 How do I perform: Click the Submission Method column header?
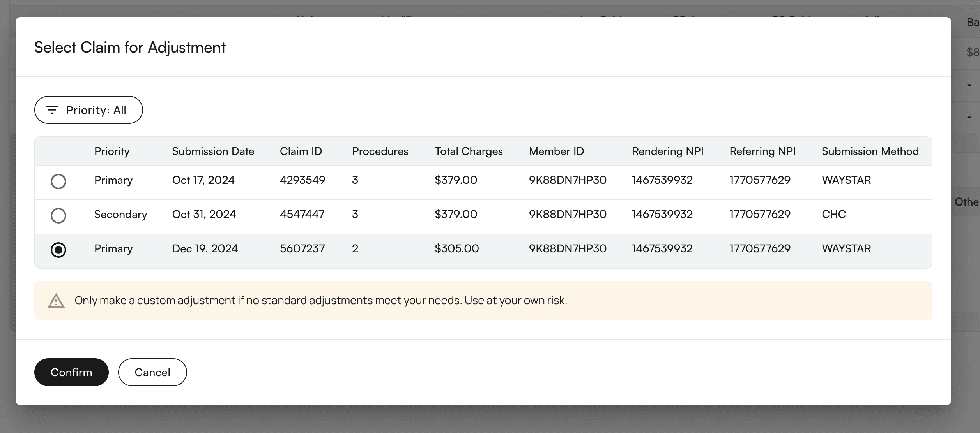(870, 151)
